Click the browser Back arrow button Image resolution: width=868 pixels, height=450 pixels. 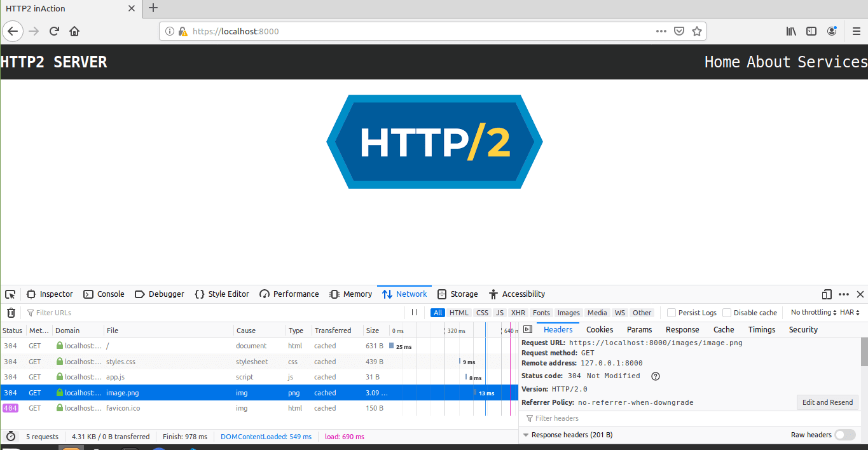pos(13,31)
